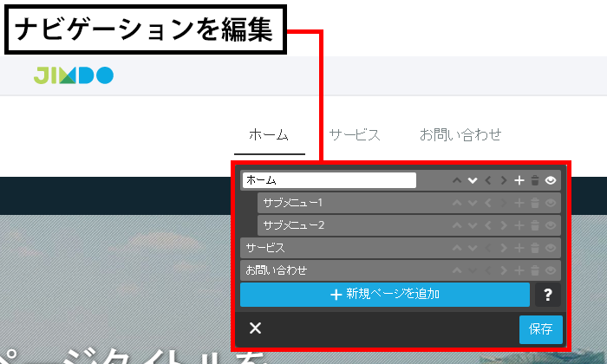This screenshot has width=607, height=364.
Task: Select the サービス row in editor
Action: click(x=401, y=248)
